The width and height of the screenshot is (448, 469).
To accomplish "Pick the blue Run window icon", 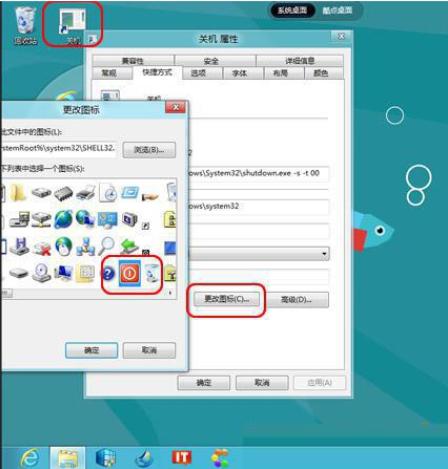I will pos(130,192).
